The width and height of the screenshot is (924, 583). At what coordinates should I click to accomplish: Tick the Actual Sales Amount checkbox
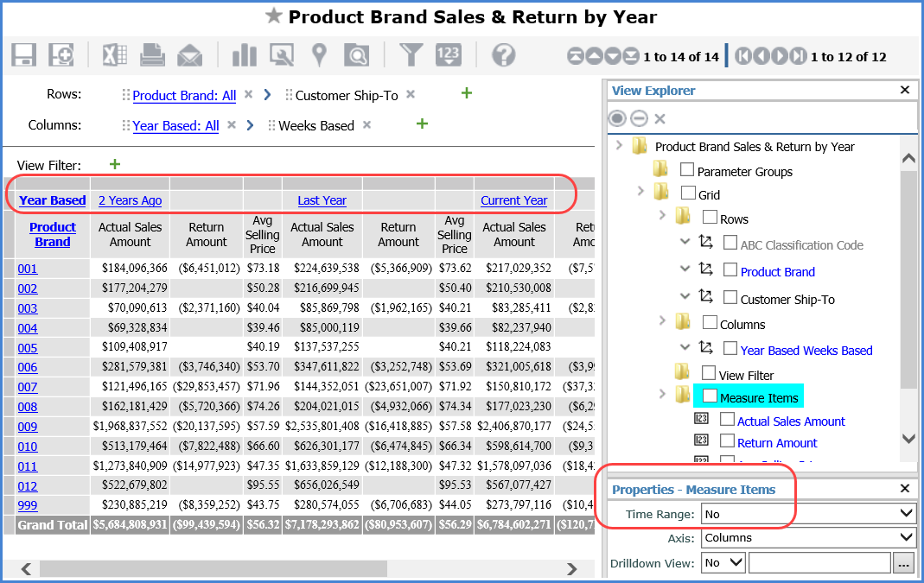coord(727,420)
